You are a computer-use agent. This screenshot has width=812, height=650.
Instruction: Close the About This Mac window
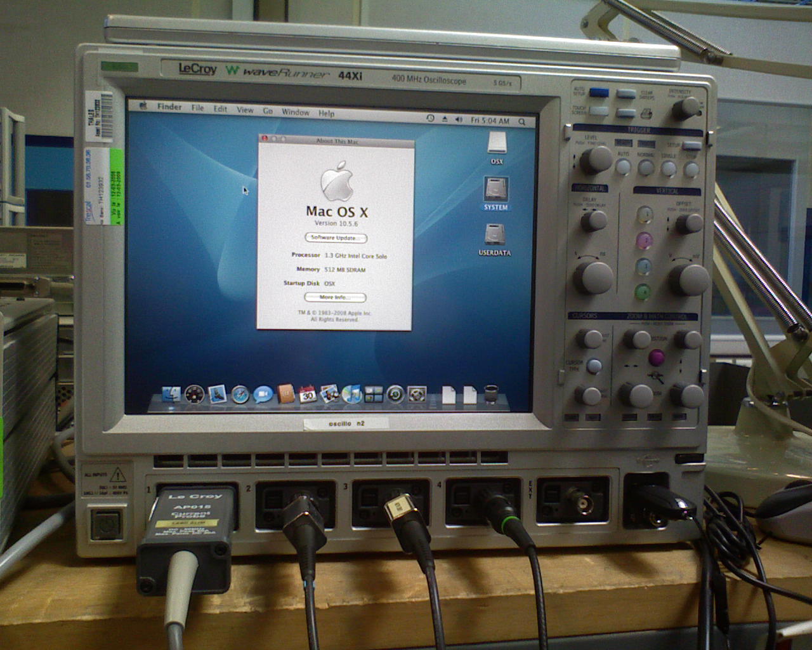point(265,138)
